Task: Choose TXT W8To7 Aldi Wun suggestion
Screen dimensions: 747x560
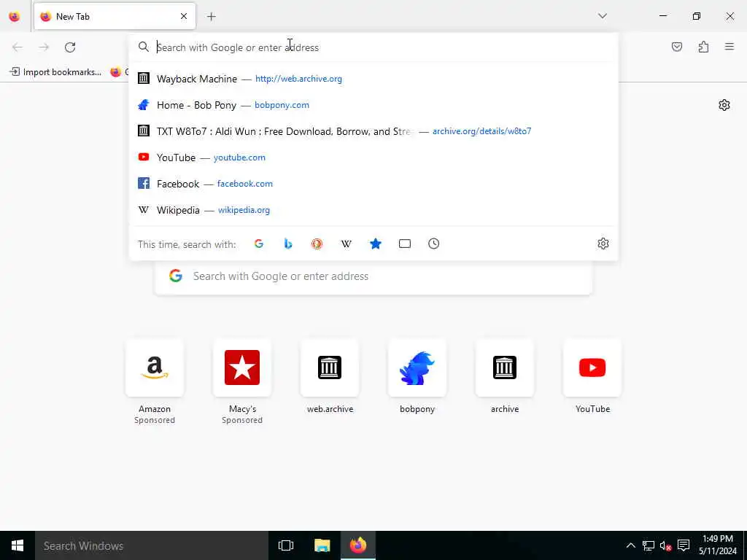Action: pos(373,131)
